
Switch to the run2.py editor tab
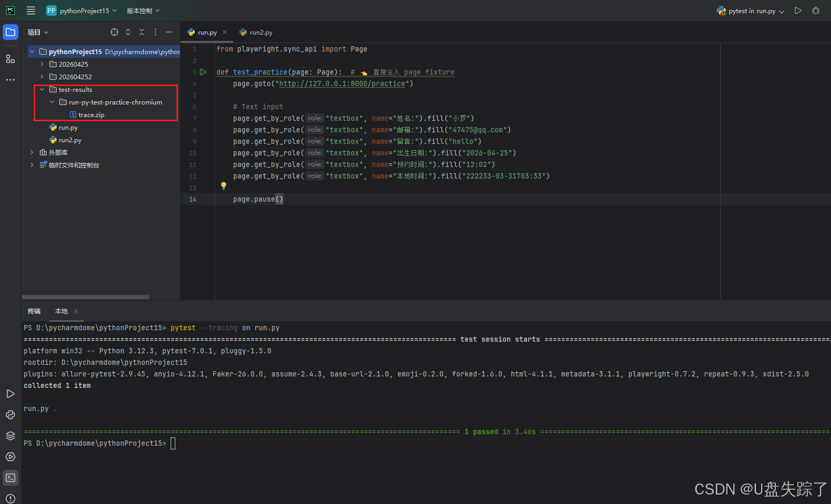coord(256,32)
